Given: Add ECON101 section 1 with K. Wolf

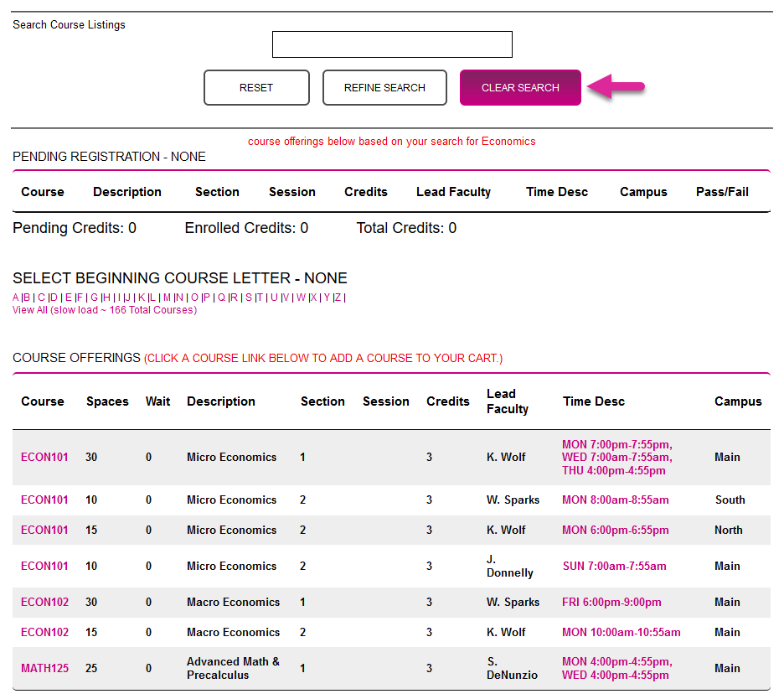Looking at the screenshot, I should coord(44,458).
